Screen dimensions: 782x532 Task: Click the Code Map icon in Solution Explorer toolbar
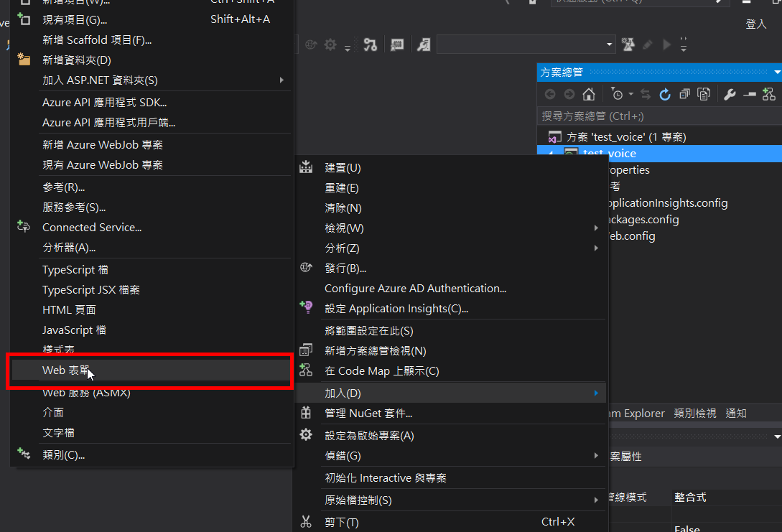click(x=769, y=94)
